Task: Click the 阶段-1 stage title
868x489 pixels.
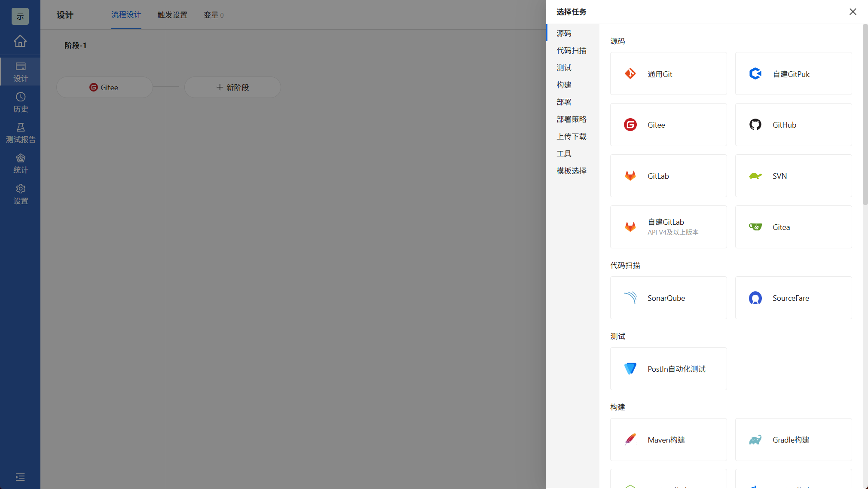Action: [76, 45]
